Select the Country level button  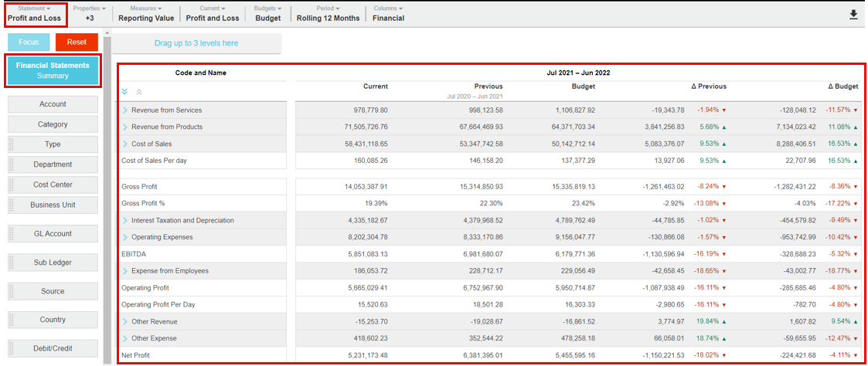pos(53,320)
